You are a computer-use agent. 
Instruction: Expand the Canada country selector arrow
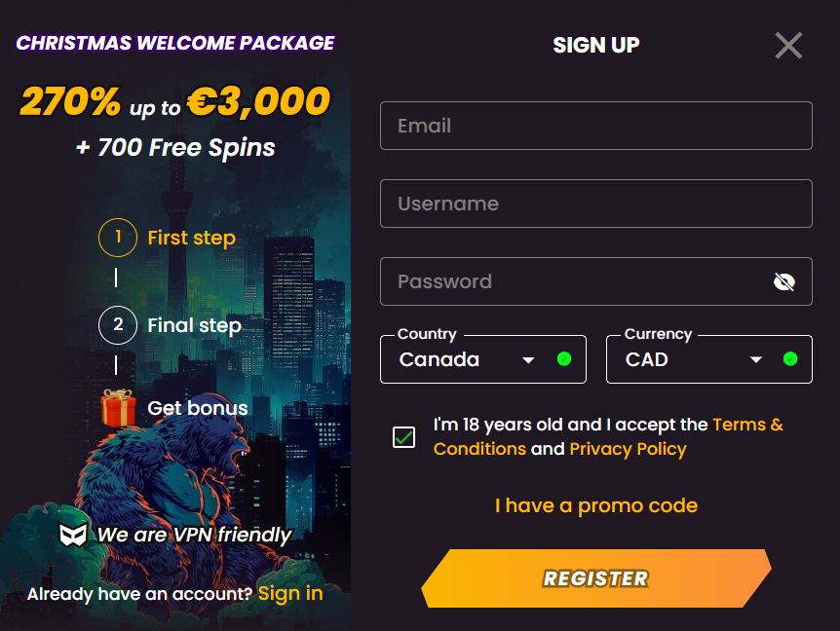point(527,359)
